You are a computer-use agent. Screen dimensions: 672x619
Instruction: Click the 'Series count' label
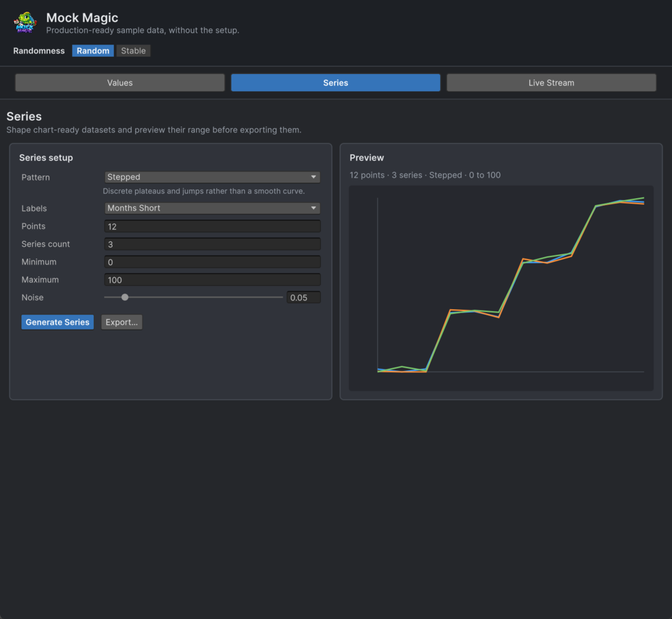point(46,244)
